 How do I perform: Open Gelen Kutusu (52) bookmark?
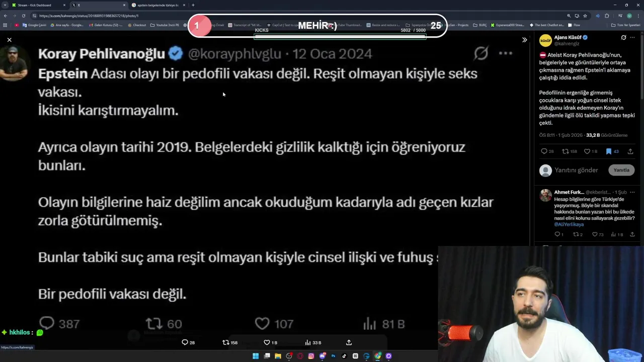pos(105,25)
